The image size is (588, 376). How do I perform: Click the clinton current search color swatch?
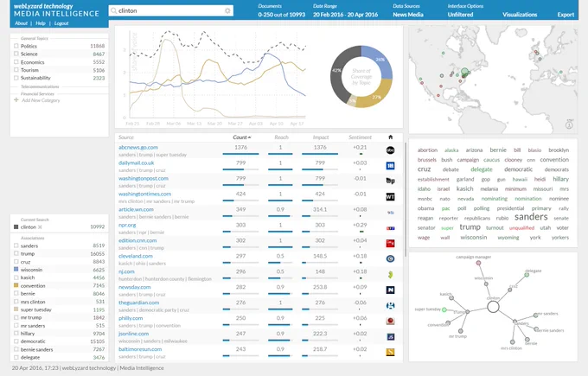coord(16,226)
